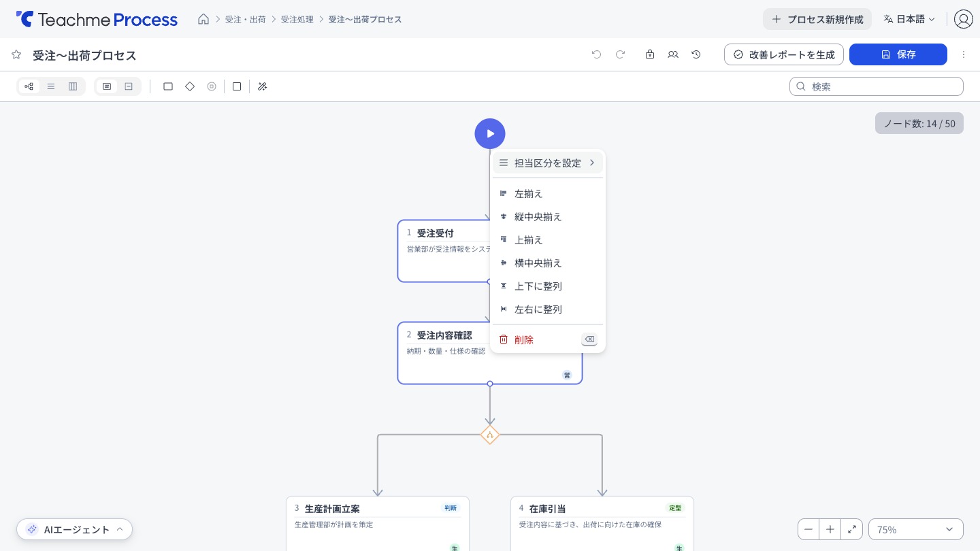Choose 上下に整列 from the context menu
The width and height of the screenshot is (980, 551).
click(548, 286)
